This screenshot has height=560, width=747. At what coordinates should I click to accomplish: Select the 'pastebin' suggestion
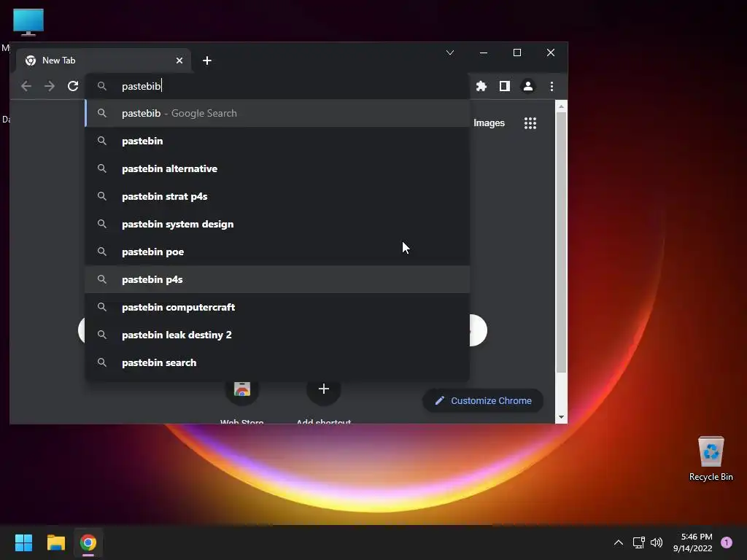click(277, 141)
